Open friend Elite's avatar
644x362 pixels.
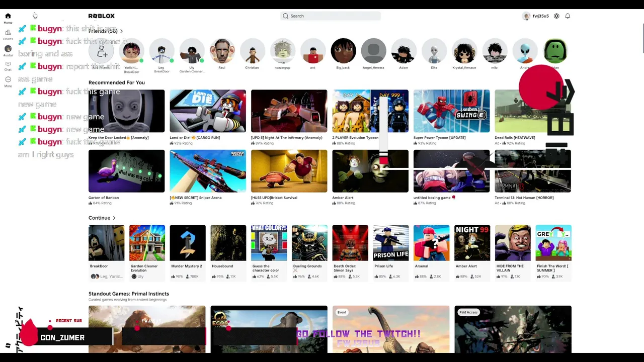pos(434,51)
